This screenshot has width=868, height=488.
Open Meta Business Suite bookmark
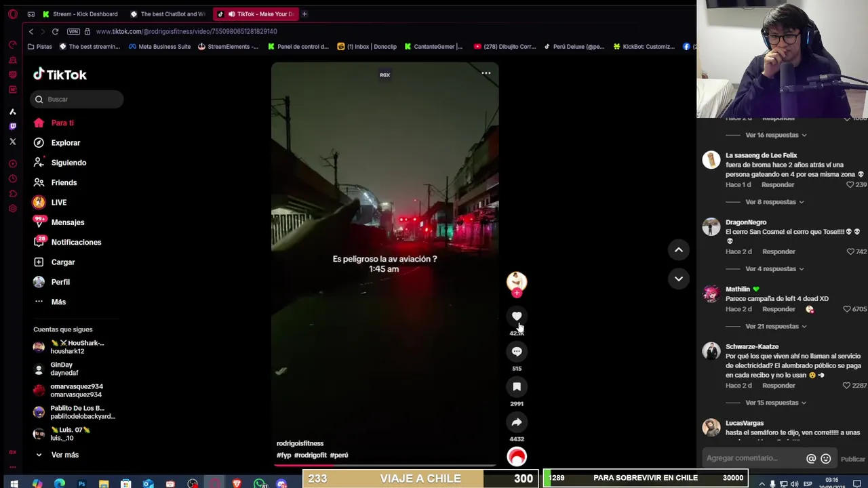point(158,47)
